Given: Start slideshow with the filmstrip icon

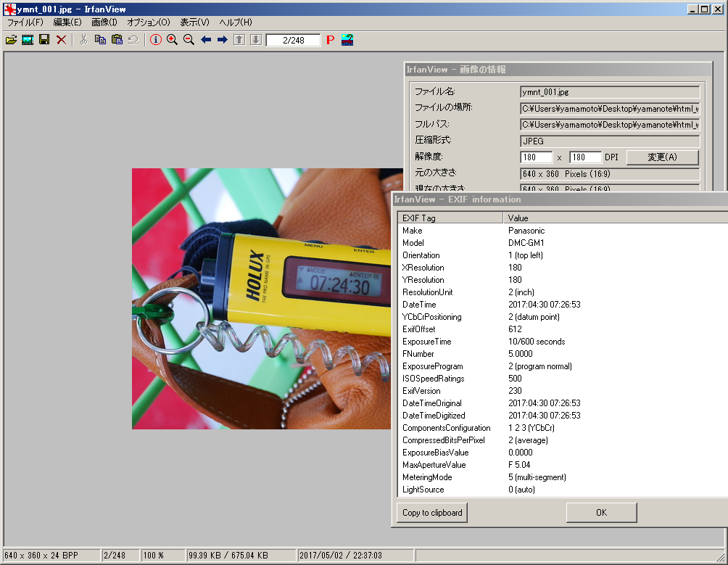Looking at the screenshot, I should tap(28, 40).
